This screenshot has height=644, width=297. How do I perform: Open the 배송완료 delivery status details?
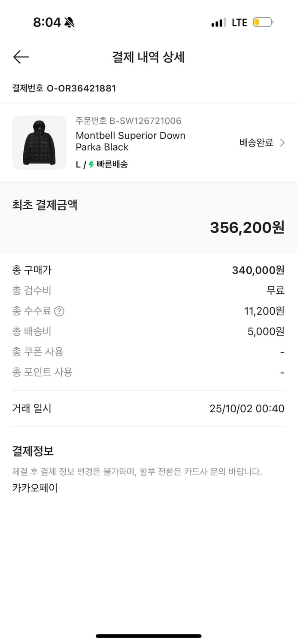click(256, 143)
